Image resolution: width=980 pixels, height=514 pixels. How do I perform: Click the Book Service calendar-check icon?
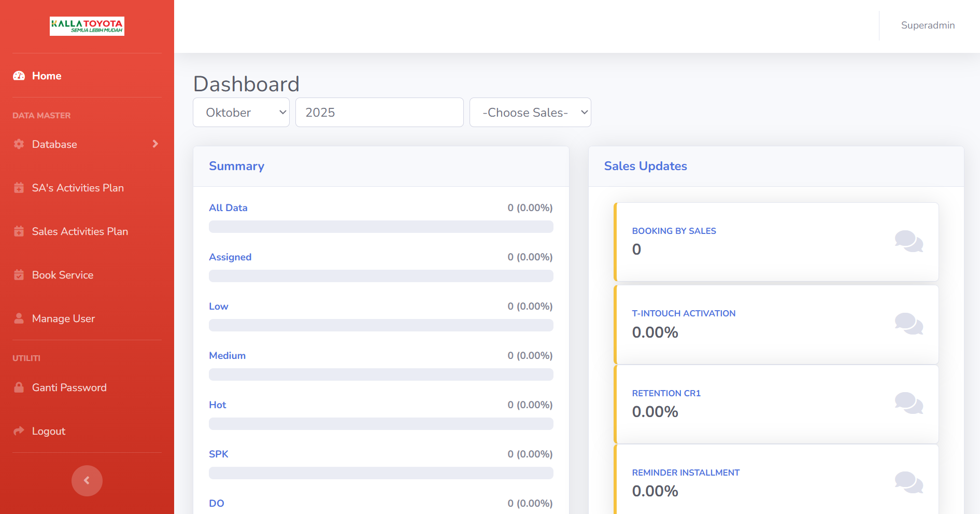coord(19,275)
